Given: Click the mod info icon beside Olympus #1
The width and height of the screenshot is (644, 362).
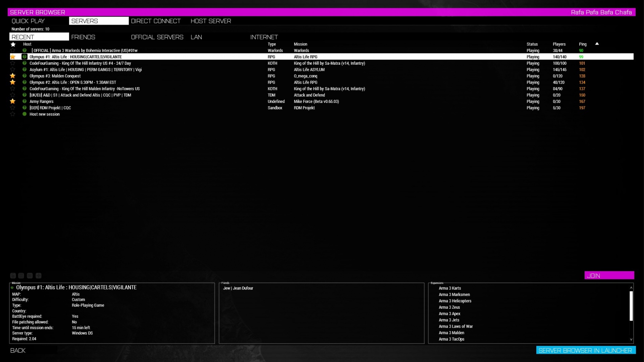Looking at the screenshot, I should coord(24,56).
